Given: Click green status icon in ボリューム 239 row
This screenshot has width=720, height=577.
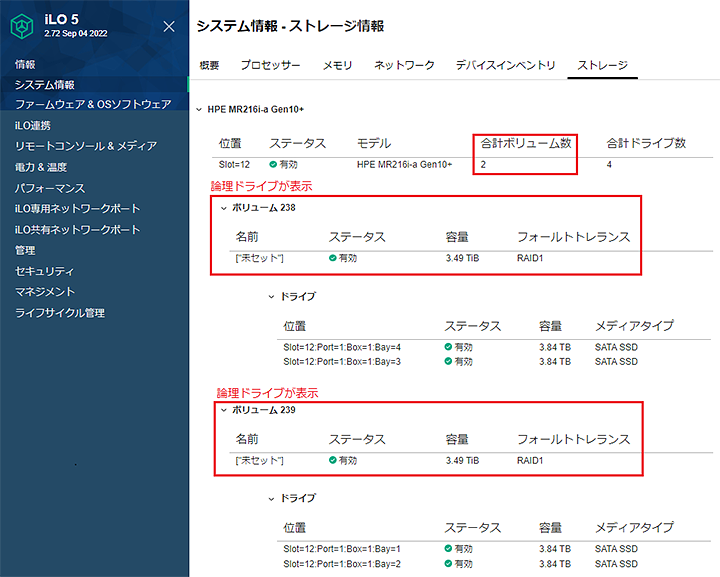Looking at the screenshot, I should (333, 460).
